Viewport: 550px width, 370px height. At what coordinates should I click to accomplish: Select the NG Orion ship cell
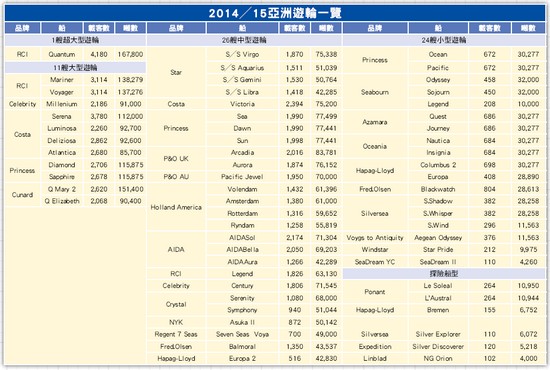coord(438,358)
